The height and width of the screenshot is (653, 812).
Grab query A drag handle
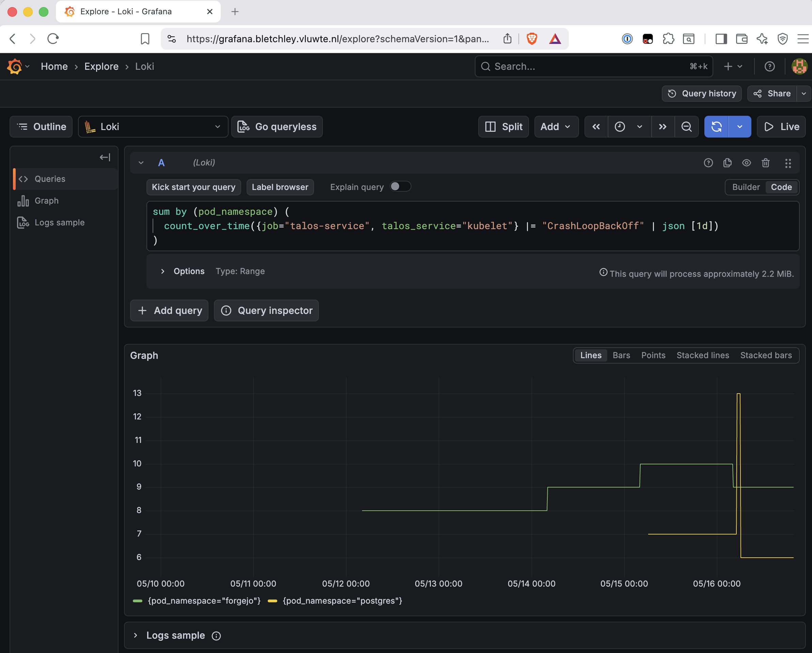(x=788, y=163)
